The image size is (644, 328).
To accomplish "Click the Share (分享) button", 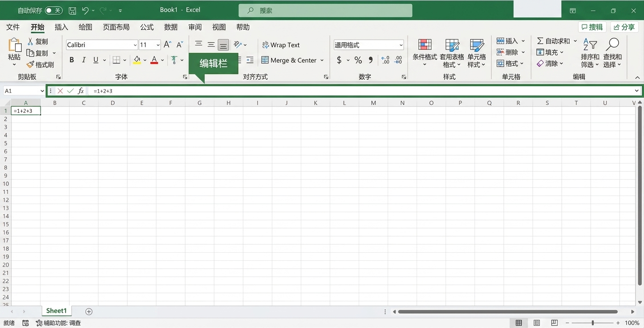I will point(624,27).
